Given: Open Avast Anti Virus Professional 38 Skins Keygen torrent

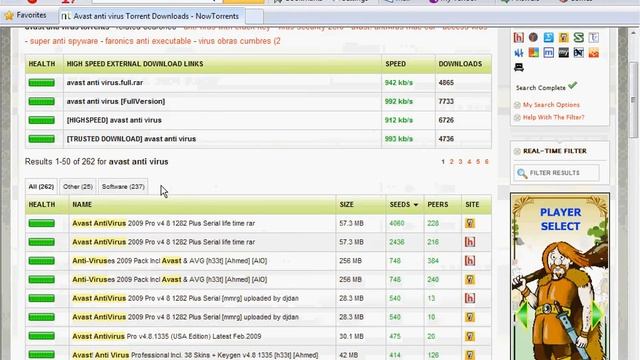Looking at the screenshot, I should [x=195, y=355].
